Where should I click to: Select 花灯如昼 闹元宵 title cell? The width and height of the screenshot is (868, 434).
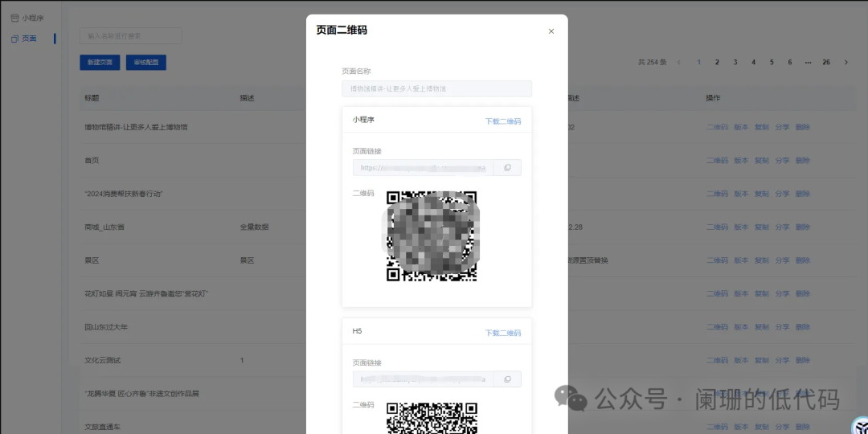coord(147,293)
